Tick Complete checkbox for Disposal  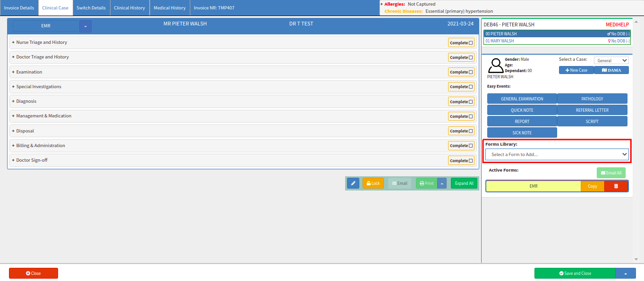(471, 131)
